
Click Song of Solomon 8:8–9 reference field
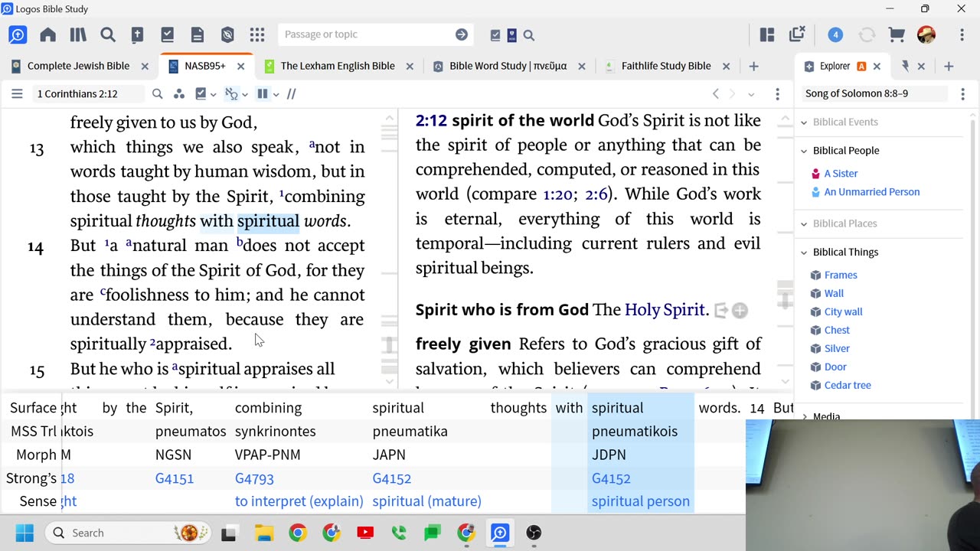[x=873, y=94]
